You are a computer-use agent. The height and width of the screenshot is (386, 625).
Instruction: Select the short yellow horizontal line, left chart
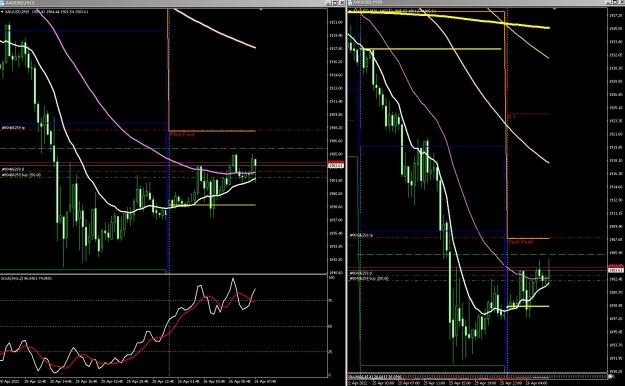pos(212,205)
